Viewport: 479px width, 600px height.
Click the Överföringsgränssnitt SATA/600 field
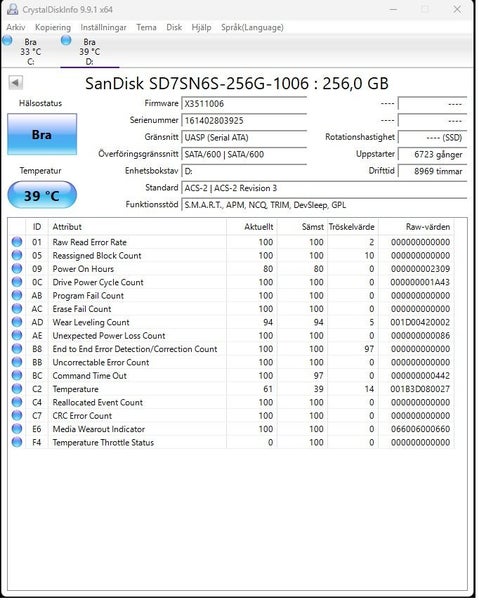(244, 154)
